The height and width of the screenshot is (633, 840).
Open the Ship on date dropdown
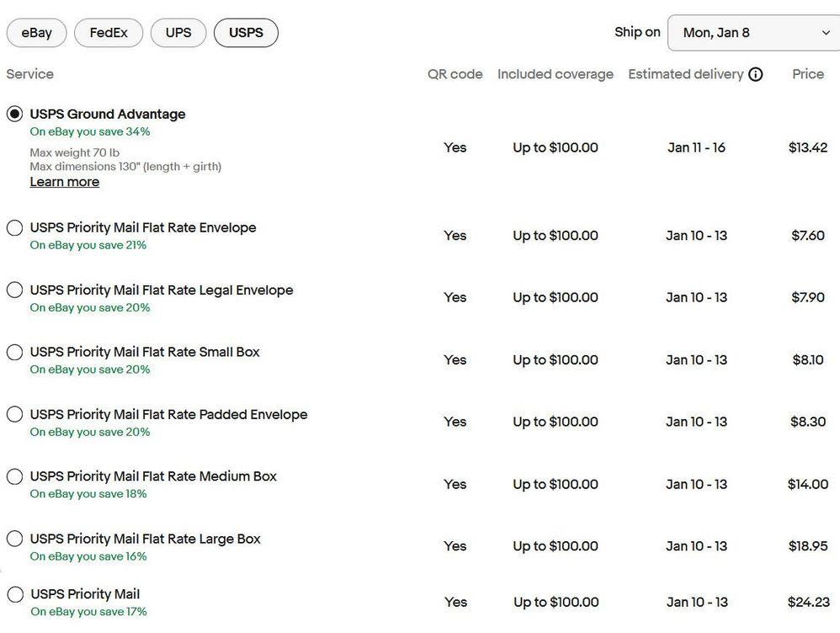click(754, 33)
